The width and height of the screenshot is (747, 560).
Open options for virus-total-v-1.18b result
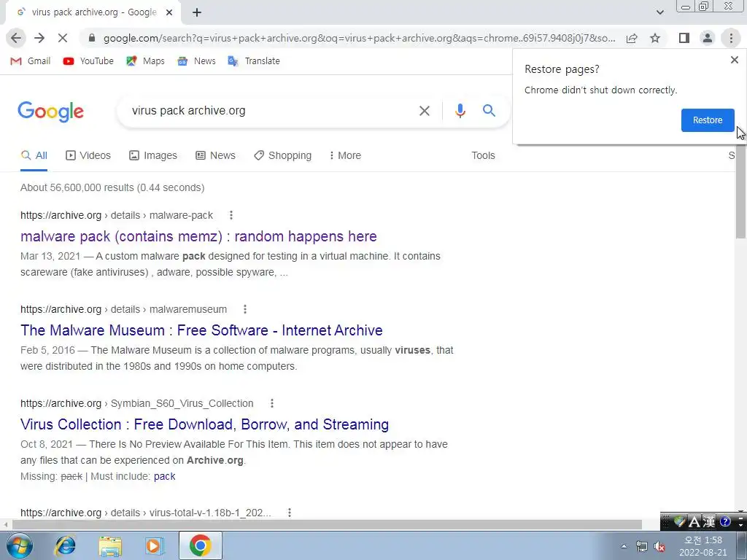pyautogui.click(x=289, y=513)
